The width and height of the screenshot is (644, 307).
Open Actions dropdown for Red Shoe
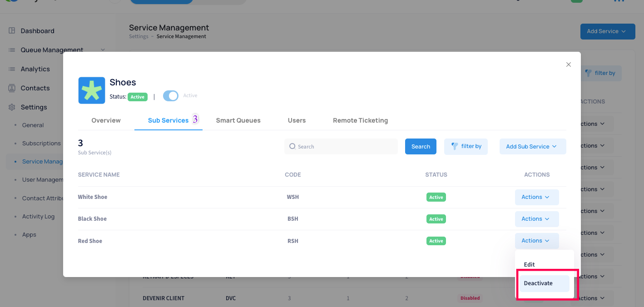pos(537,241)
